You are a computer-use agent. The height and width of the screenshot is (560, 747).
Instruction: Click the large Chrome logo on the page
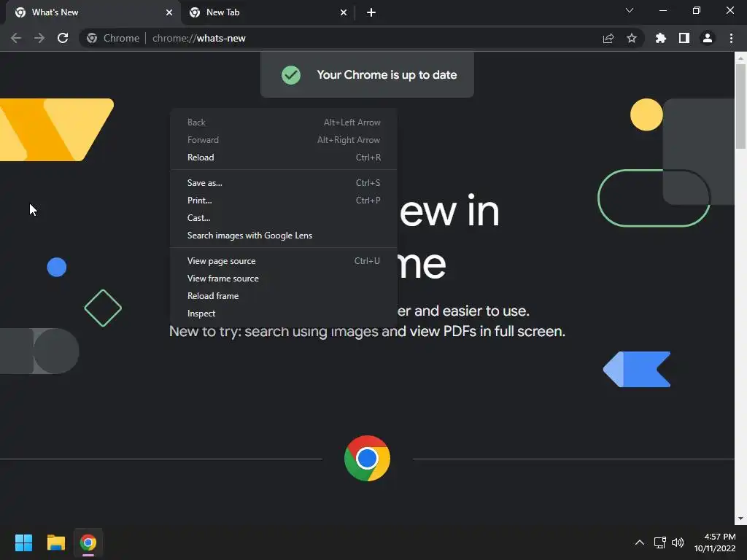[367, 459]
